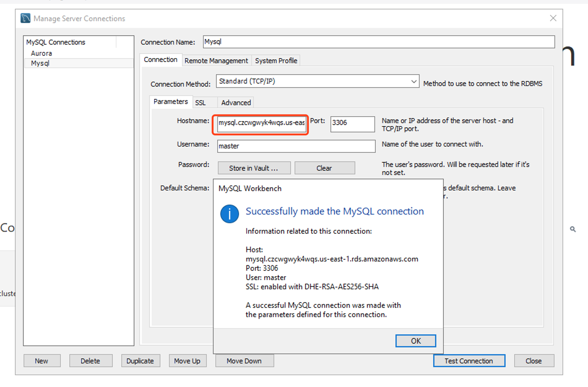Open the Remote Management tab
This screenshot has width=588, height=387.
click(x=216, y=61)
